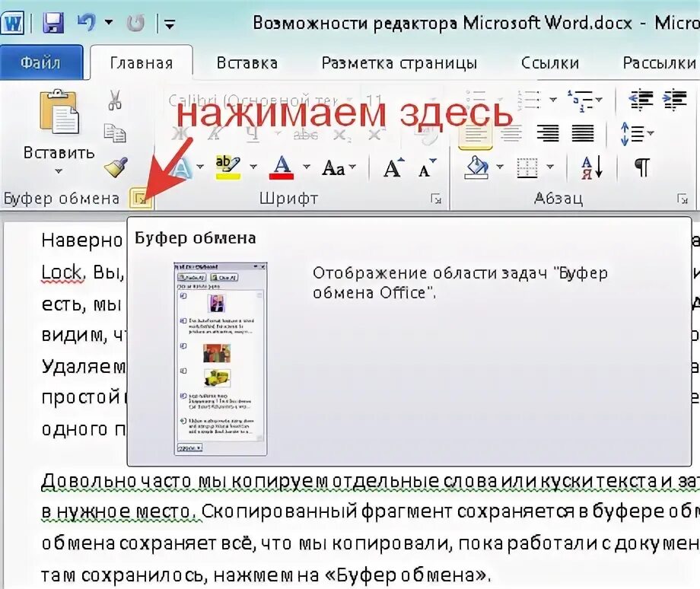This screenshot has width=700, height=589.
Task: Switch to the Вставка tab
Action: pos(247,63)
